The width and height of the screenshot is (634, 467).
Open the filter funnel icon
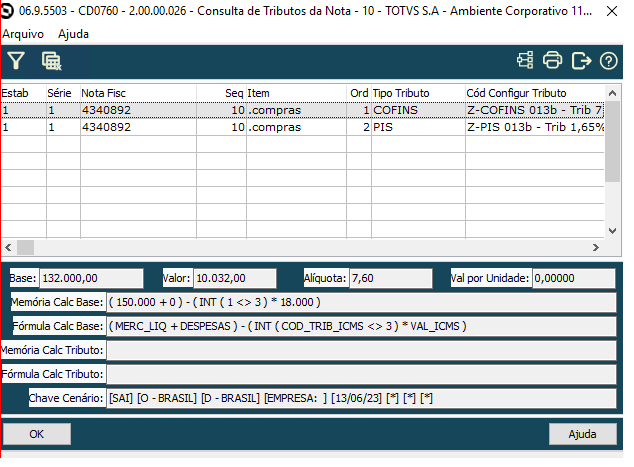tap(16, 61)
